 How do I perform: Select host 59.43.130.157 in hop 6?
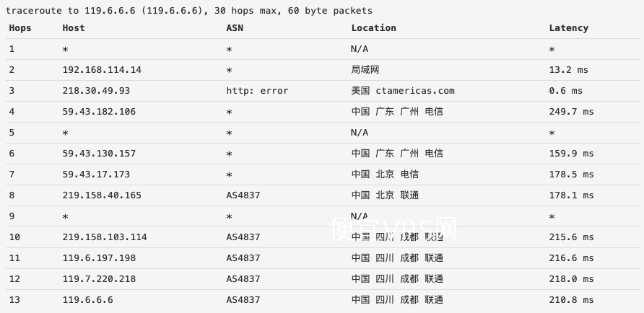point(99,154)
